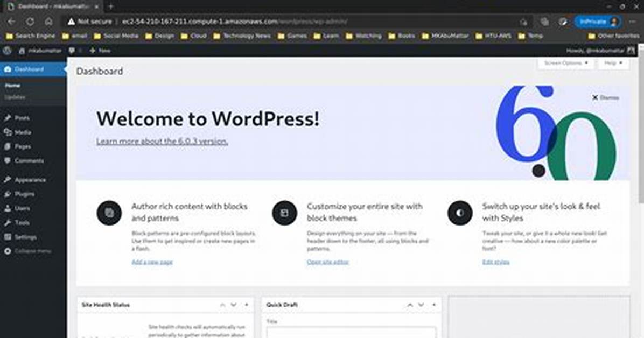Click the user avatar next to Howdy

631,51
